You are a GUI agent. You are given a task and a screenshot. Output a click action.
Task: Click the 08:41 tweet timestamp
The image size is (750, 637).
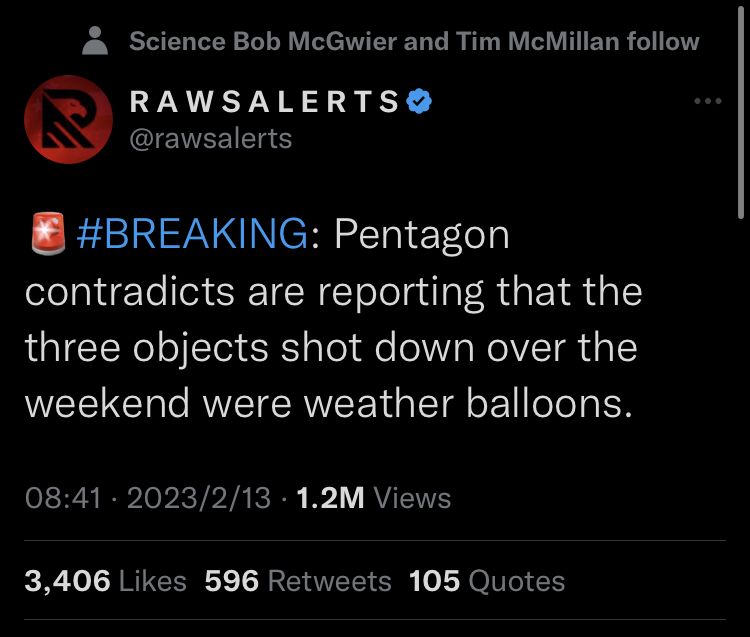pos(62,497)
